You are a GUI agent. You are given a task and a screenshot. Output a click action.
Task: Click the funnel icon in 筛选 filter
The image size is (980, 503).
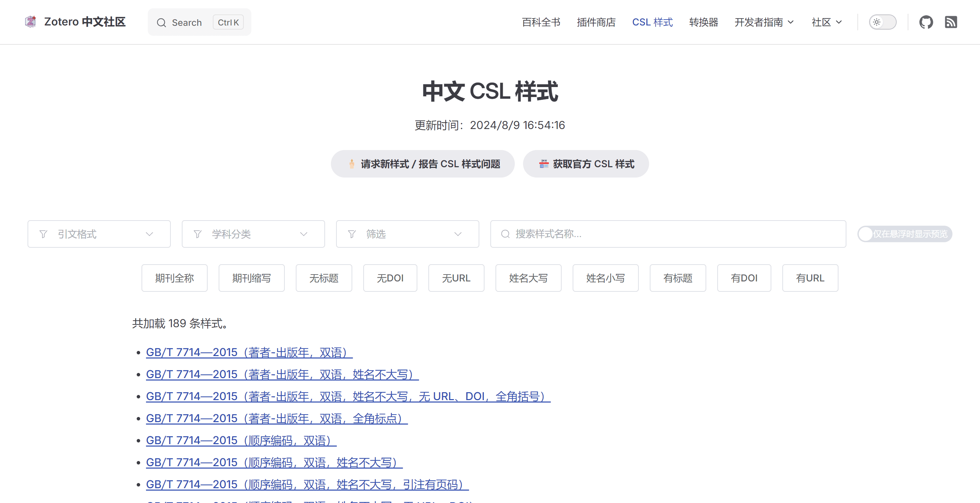coord(352,234)
